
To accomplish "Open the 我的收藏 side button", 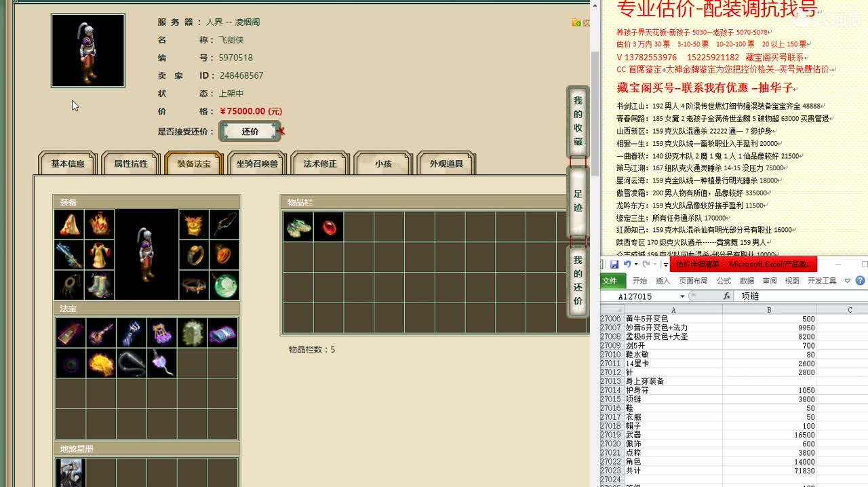I will pos(578,121).
